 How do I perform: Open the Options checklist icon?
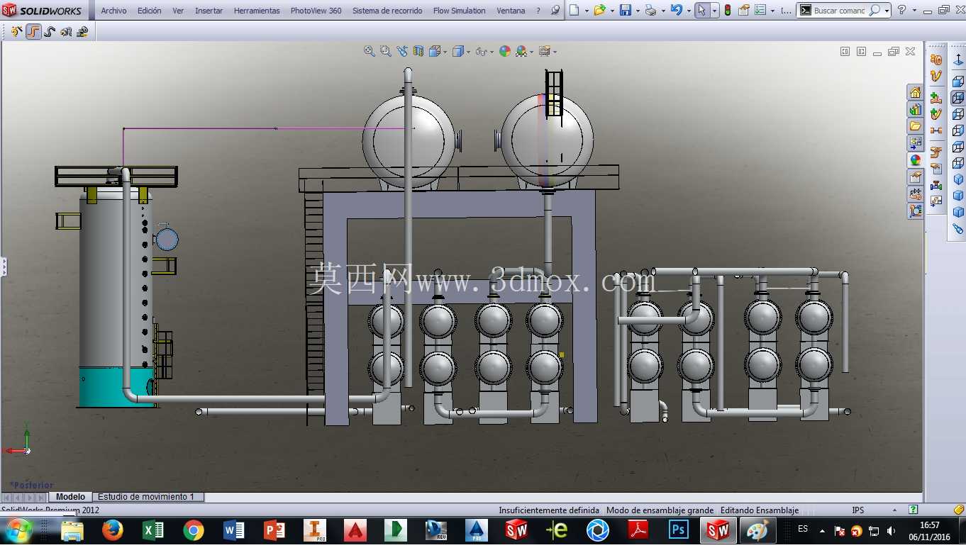tap(760, 11)
